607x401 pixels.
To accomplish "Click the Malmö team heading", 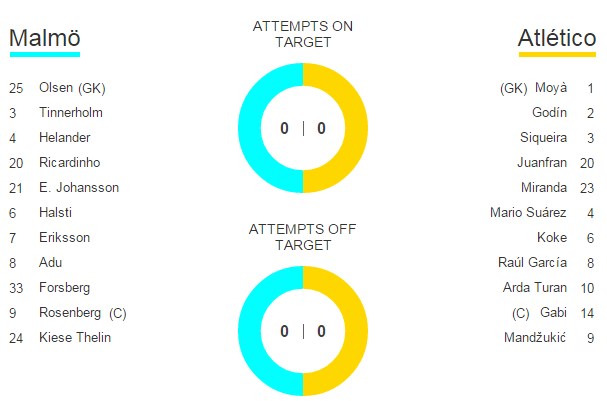I will point(45,38).
